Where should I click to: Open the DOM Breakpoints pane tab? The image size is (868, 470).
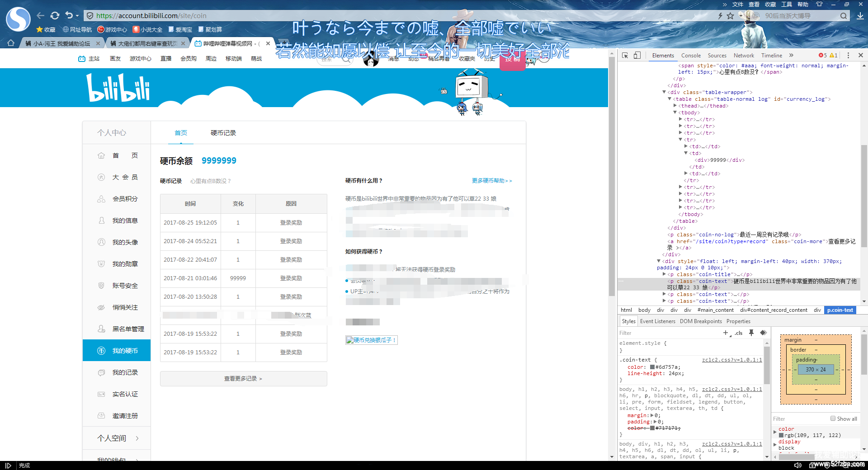[701, 321]
